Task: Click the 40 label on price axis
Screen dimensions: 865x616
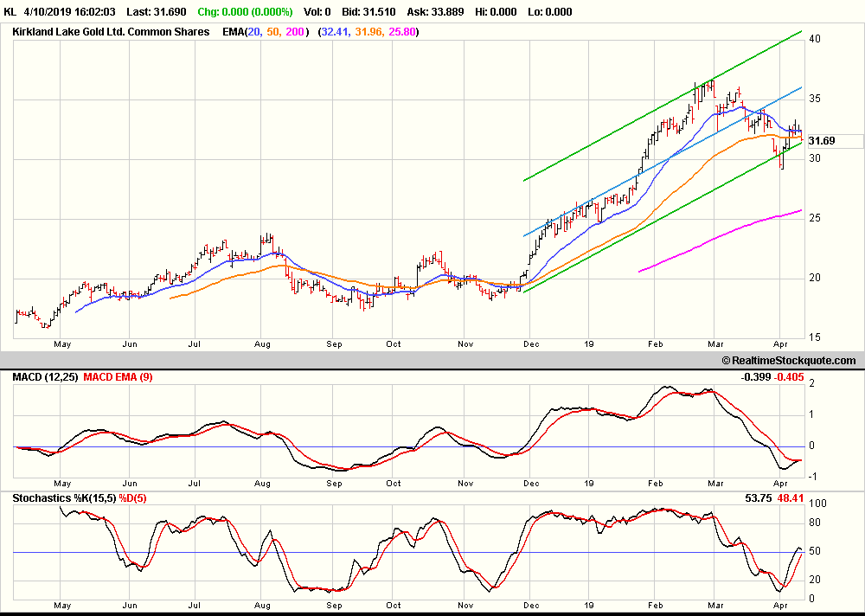Action: coord(815,39)
